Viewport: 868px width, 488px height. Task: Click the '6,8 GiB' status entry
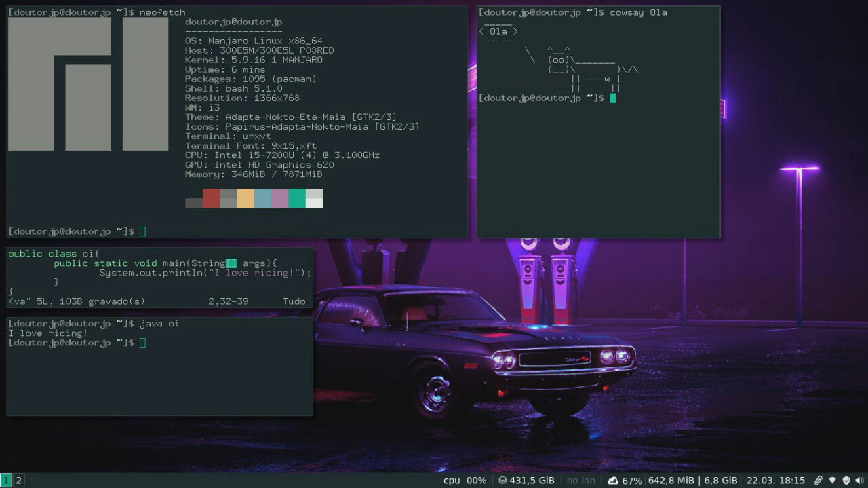721,481
